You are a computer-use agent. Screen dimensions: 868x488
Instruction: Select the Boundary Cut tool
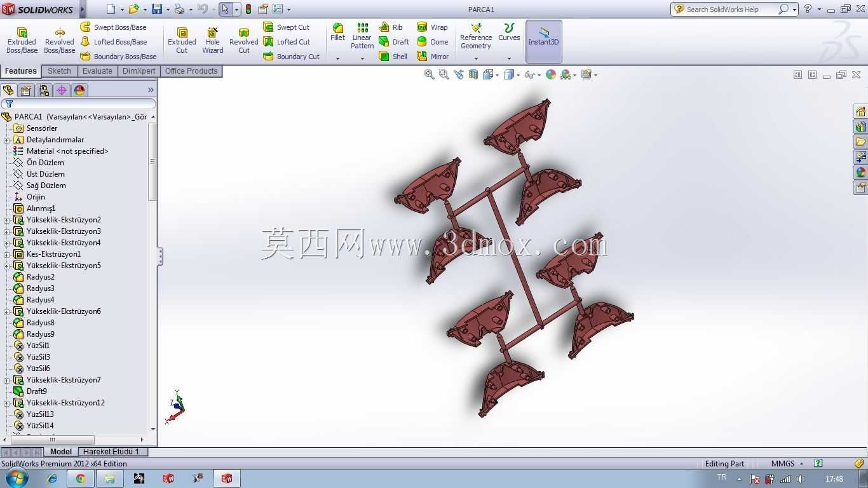click(292, 57)
